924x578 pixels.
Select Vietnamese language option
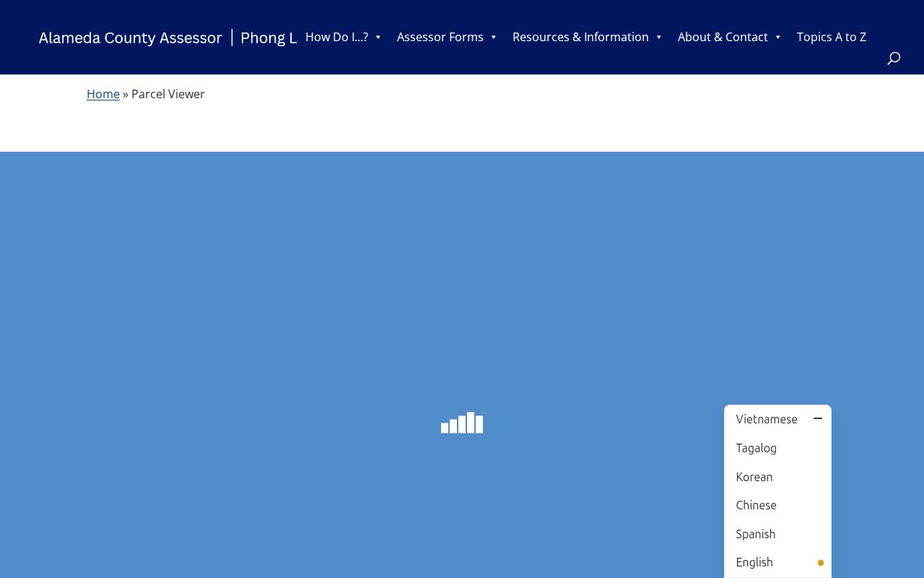[x=767, y=419]
